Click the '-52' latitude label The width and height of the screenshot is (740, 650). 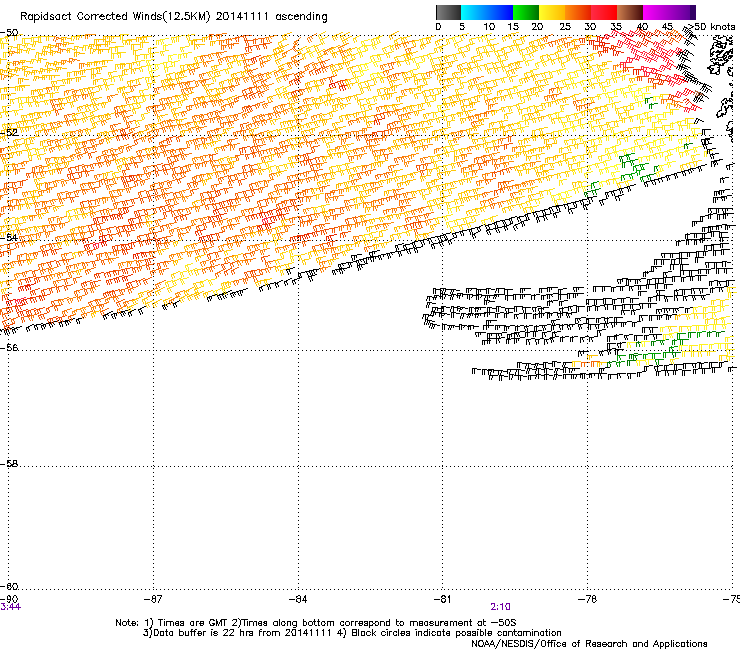[9, 133]
